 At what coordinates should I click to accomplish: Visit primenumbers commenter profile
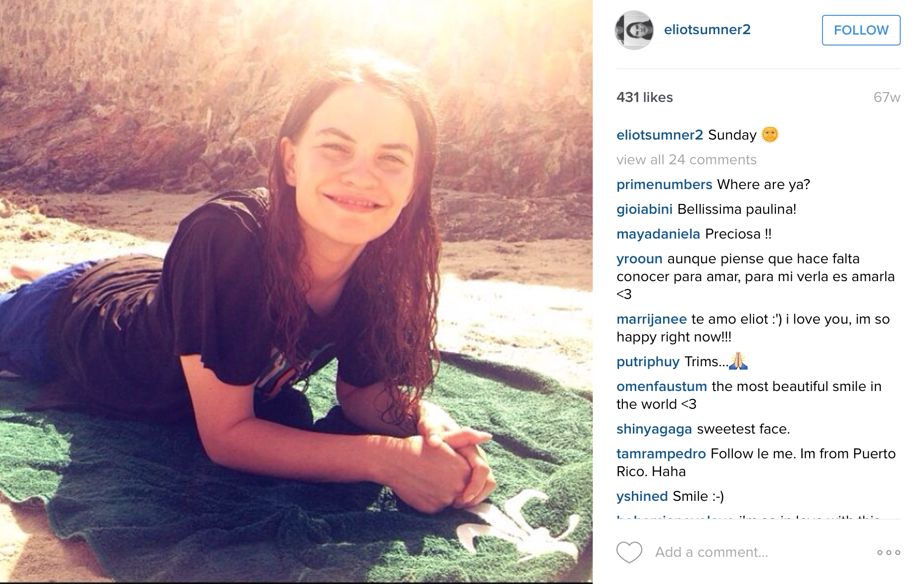click(x=664, y=185)
